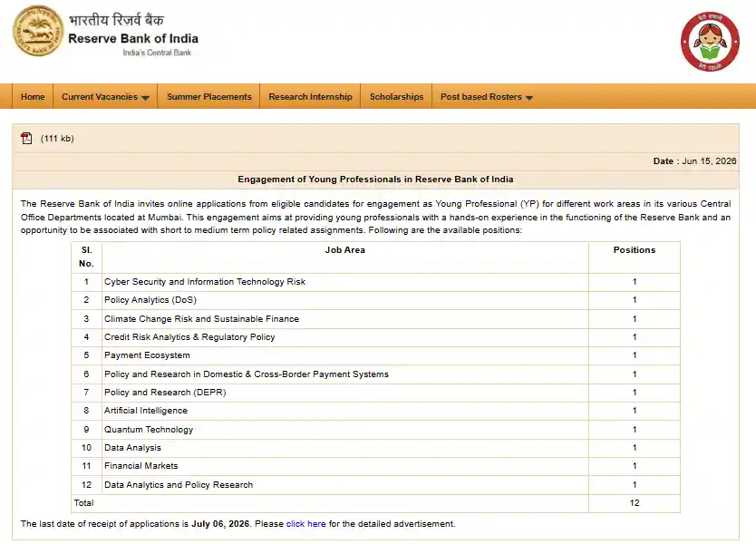Click the 'July 06, 2026' deadline text

220,524
